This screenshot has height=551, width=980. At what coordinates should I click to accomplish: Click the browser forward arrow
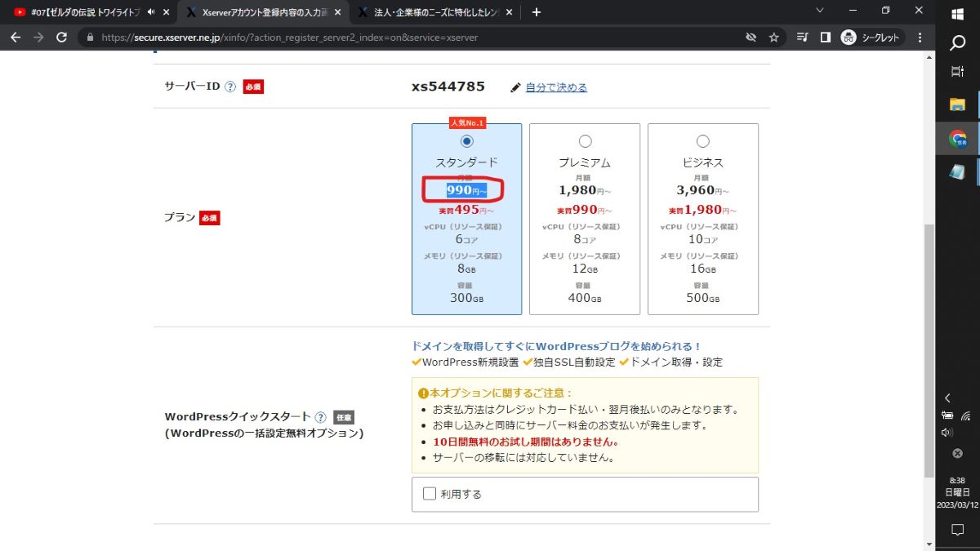(x=38, y=38)
